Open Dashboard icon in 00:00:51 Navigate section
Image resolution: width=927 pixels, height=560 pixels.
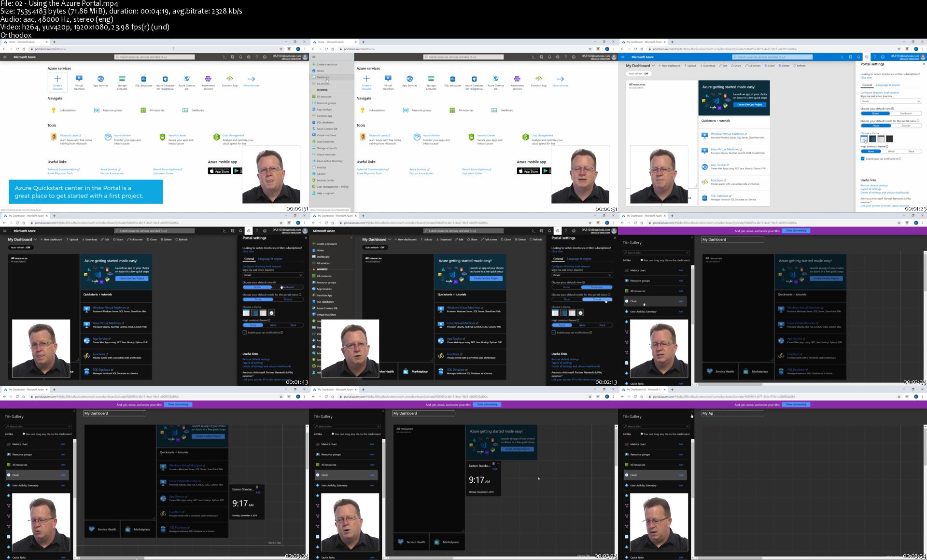494,110
